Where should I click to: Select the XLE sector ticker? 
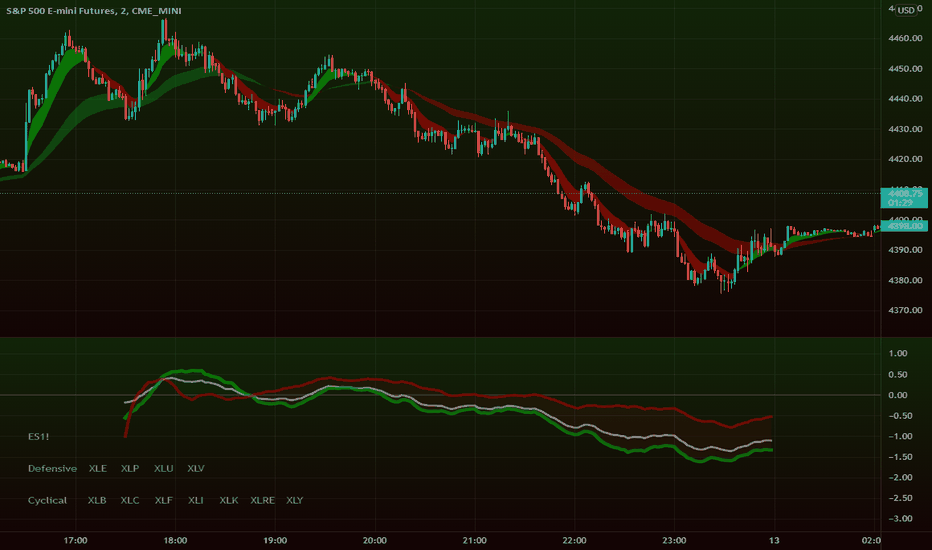tap(98, 469)
